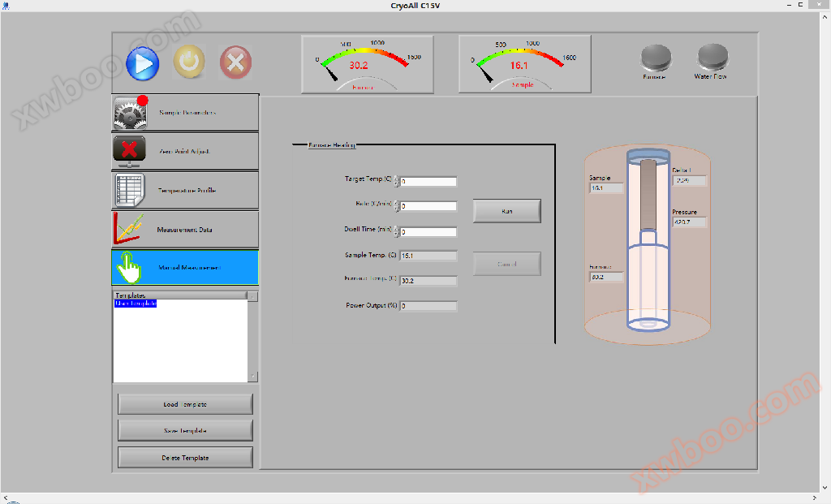Select the highlighted User template entry
The height and width of the screenshot is (504, 831).
[136, 304]
